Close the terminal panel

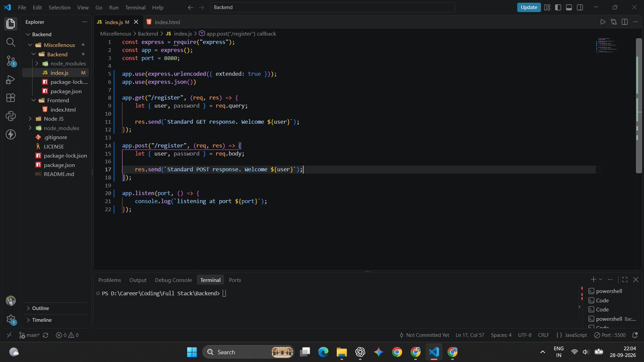point(636,279)
